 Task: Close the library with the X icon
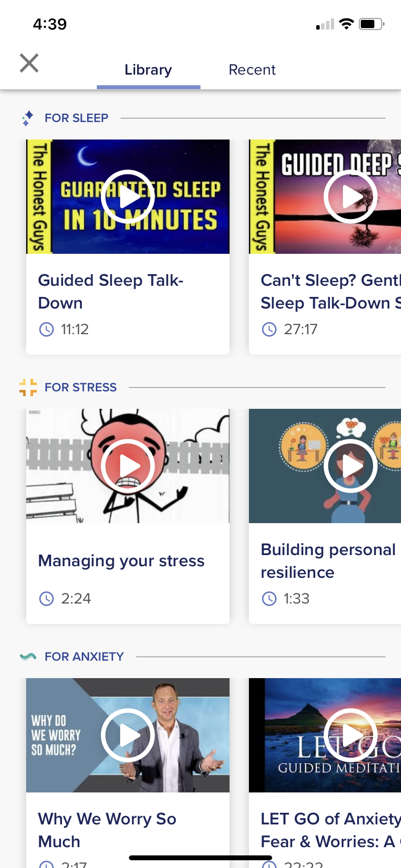(29, 63)
